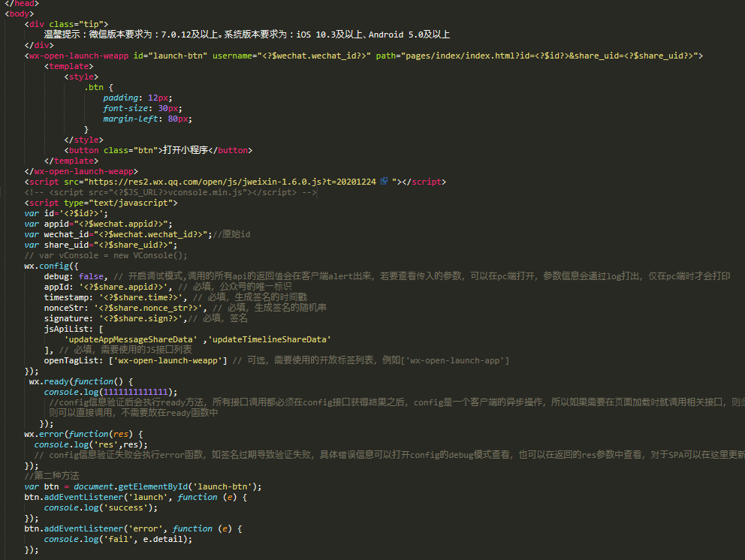Click the closing wx-open-launch-weapp tag
Screen dimensions: 745x560
pos(81,171)
